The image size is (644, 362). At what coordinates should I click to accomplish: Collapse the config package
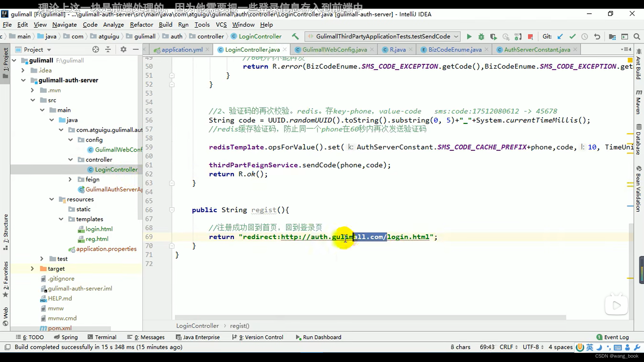[70, 139]
